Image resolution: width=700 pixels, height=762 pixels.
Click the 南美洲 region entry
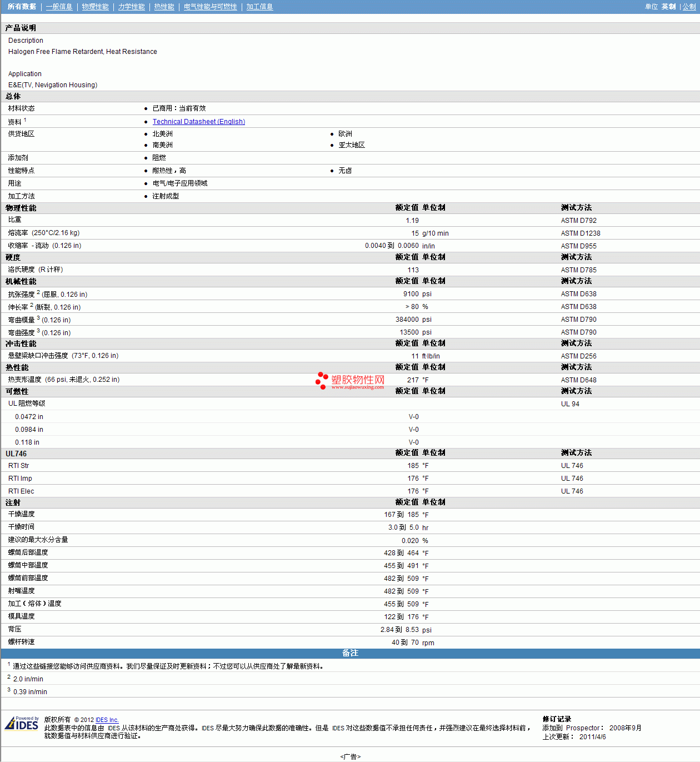click(x=162, y=145)
